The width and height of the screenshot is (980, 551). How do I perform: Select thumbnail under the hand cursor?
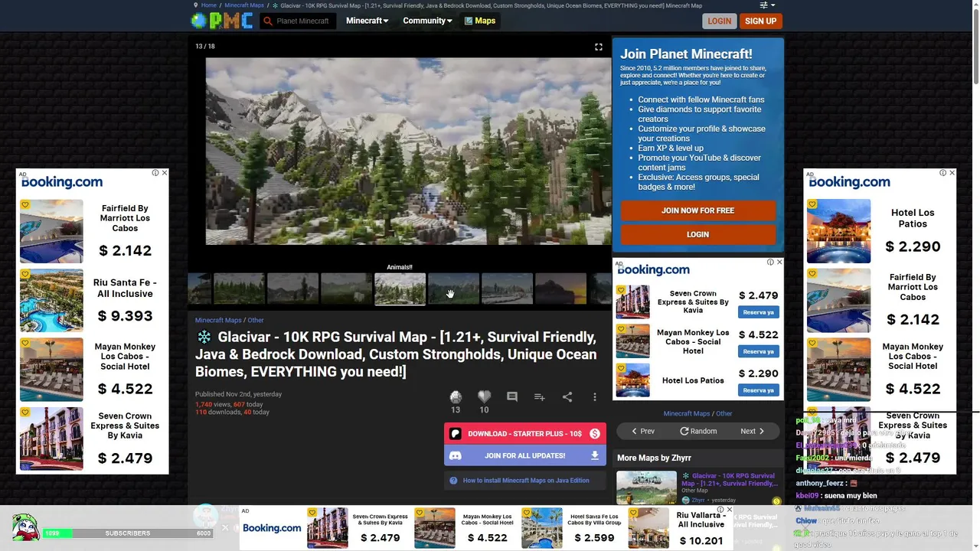tap(453, 289)
